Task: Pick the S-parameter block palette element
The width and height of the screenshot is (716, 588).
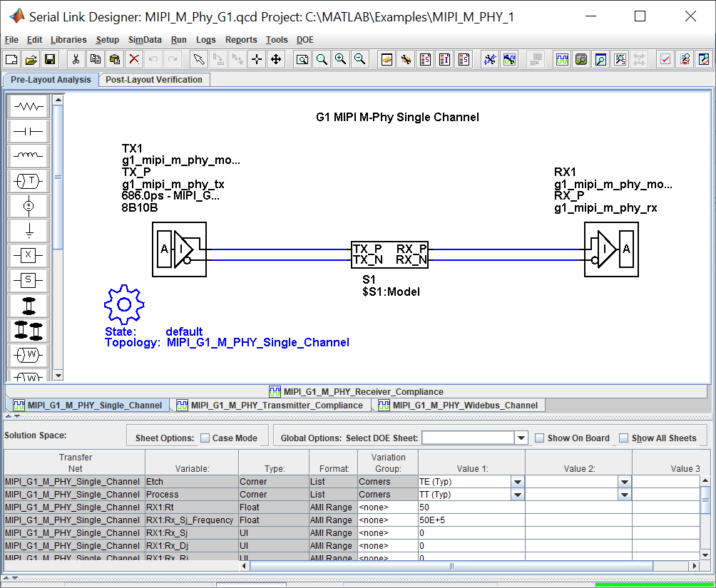Action: [29, 279]
